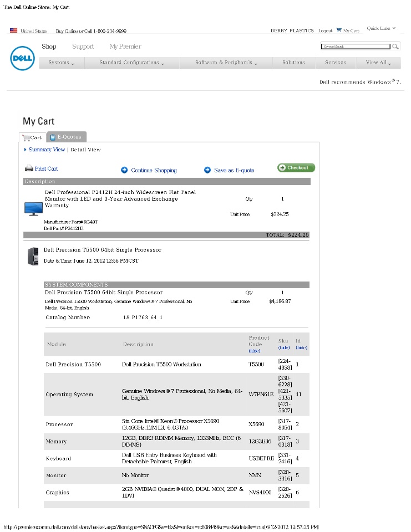This screenshot has height=532, width=411.
Task: Click the monitor product title text
Action: pyautogui.click(x=120, y=199)
